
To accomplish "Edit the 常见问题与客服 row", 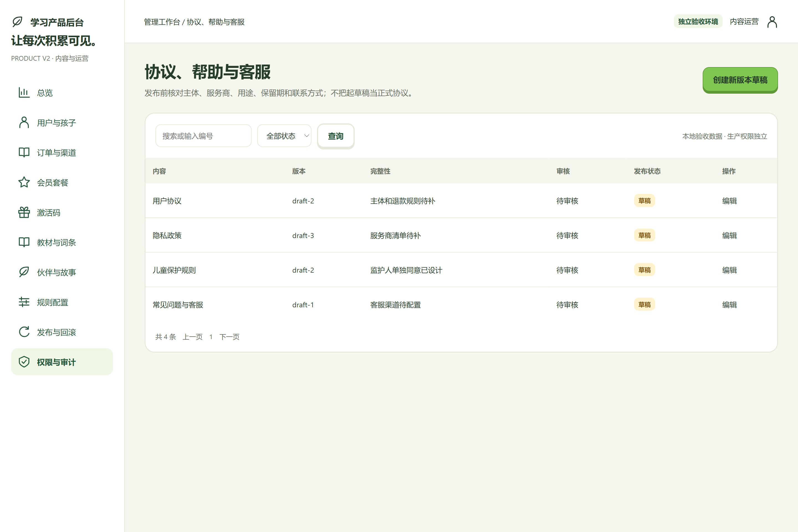I will click(x=729, y=305).
